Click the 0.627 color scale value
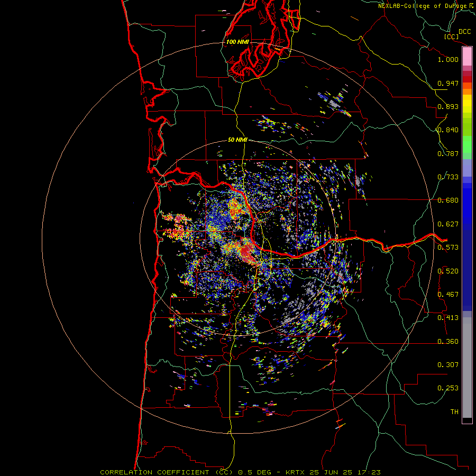The width and height of the screenshot is (476, 476). (448, 224)
